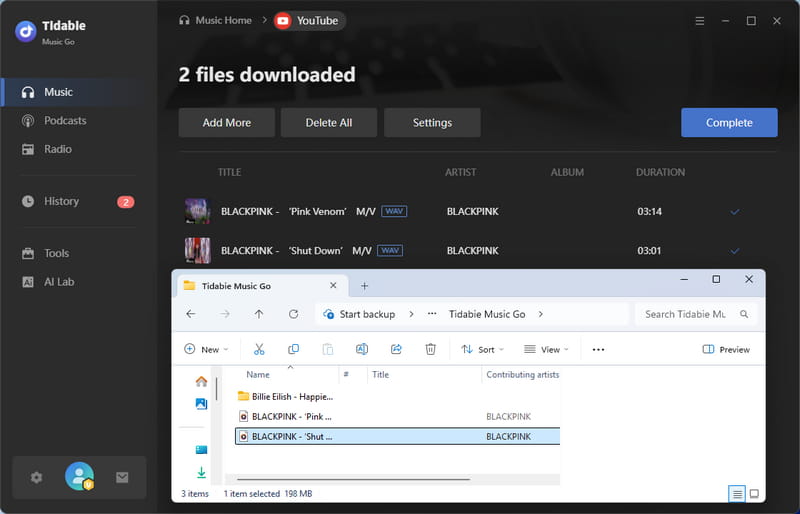
Task: Open the mail feedback icon
Action: click(x=122, y=478)
